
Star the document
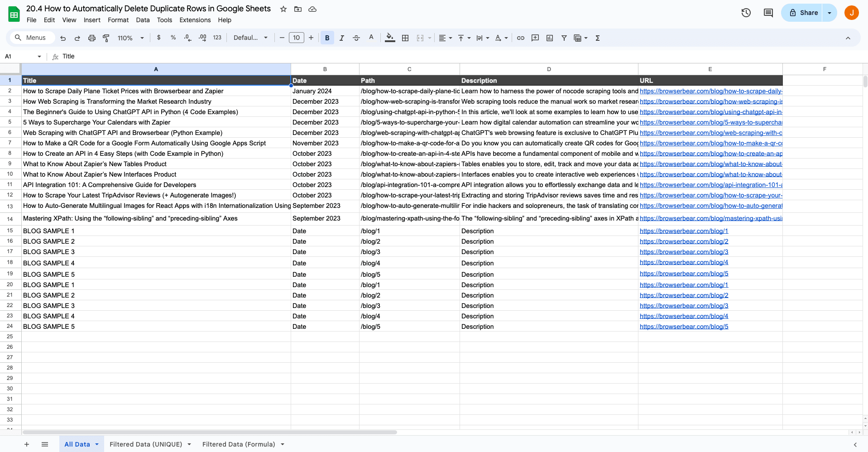(x=283, y=9)
